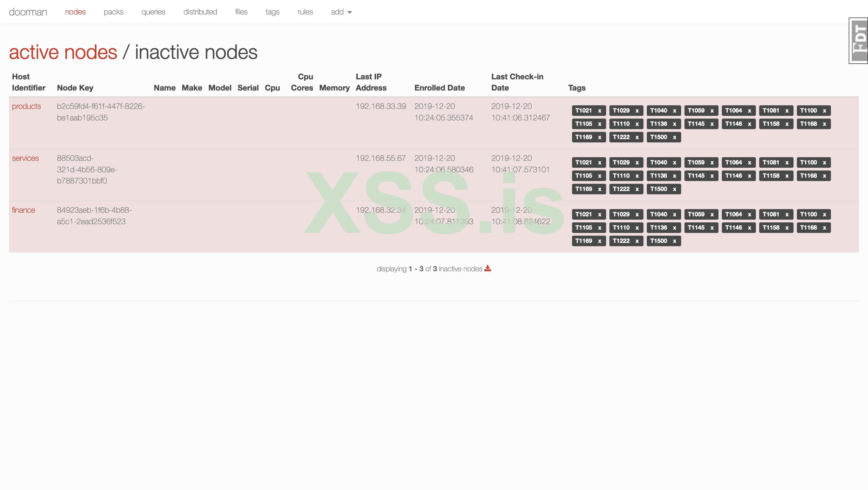The width and height of the screenshot is (868, 490).
Task: Open the services host link
Action: (25, 158)
